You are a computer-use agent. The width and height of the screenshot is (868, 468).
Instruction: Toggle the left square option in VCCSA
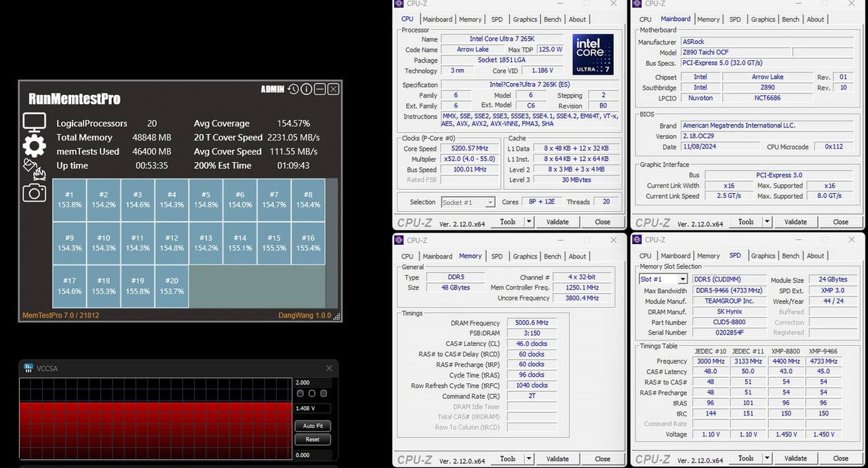coord(300,393)
